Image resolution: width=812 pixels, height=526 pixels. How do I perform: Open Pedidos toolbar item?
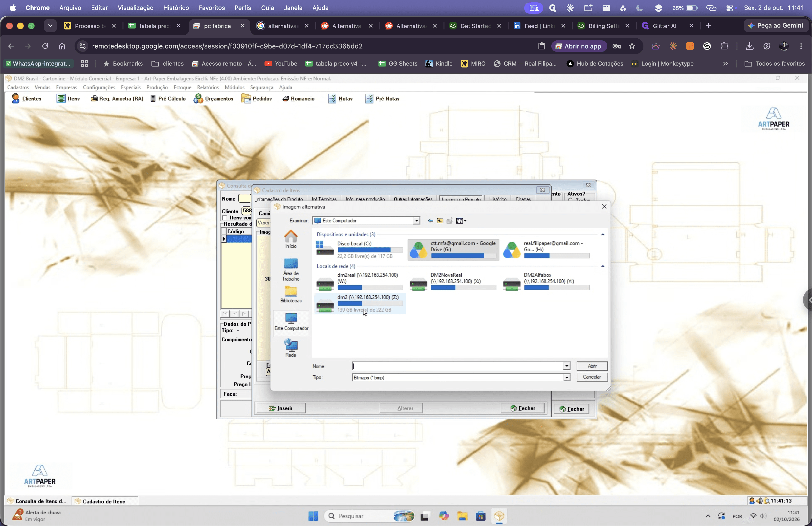256,99
